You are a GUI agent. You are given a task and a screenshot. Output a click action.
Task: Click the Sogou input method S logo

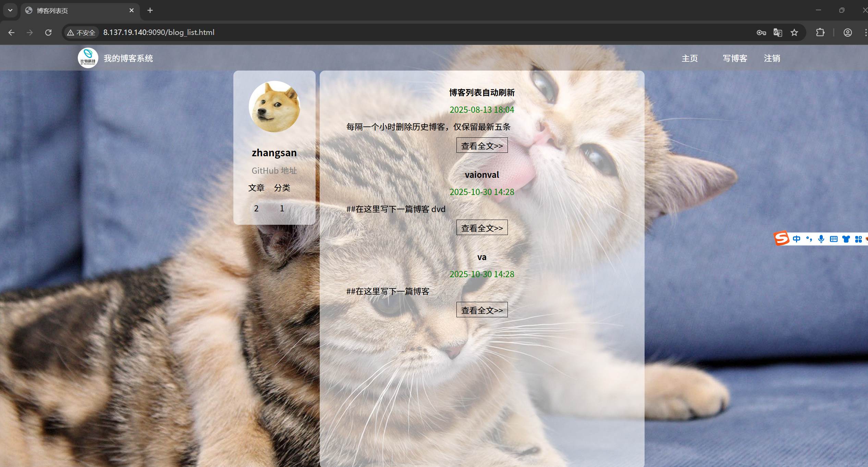[x=782, y=238]
